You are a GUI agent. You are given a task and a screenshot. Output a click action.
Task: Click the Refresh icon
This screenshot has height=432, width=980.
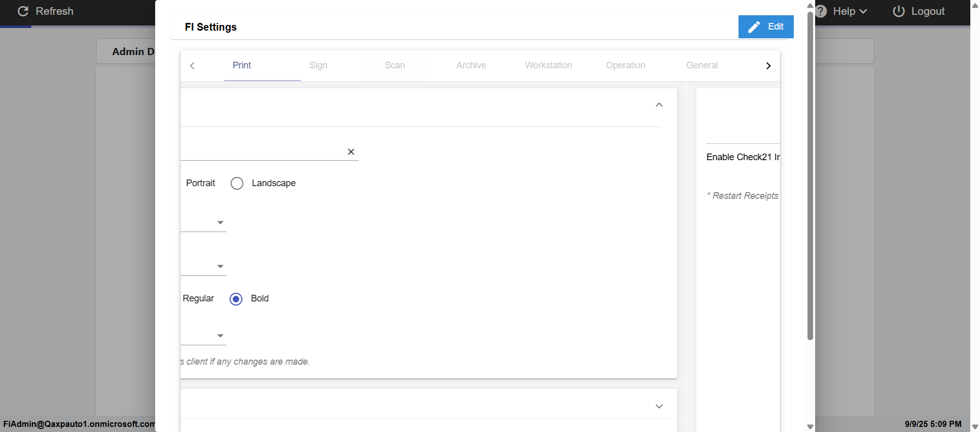pyautogui.click(x=23, y=11)
